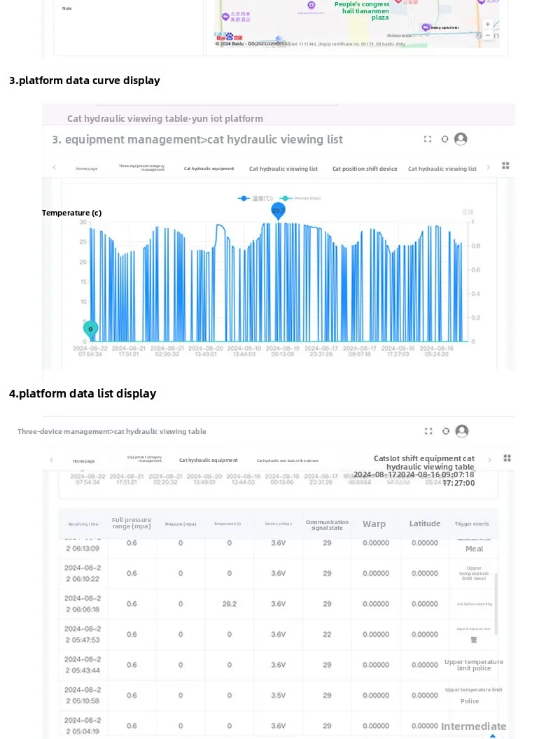Toggle the Pressure (mpa) series in chart legend
Viewport: 560px width, 739px height.
pos(300,199)
